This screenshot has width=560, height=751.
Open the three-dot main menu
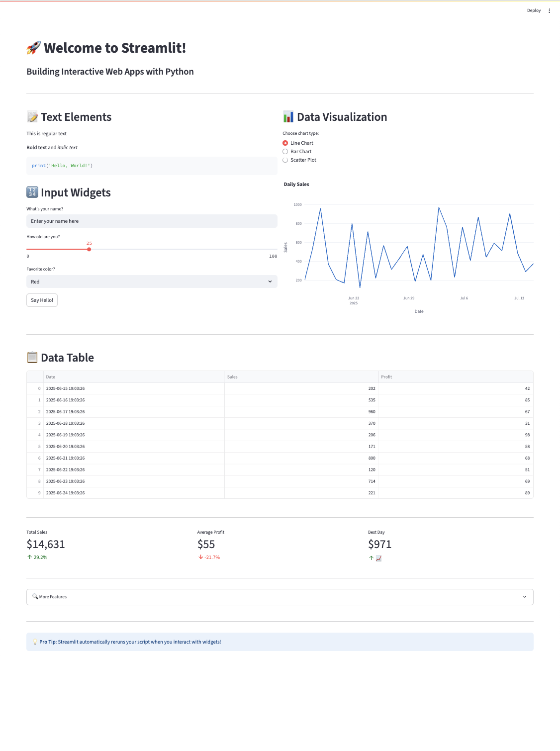[x=549, y=10]
